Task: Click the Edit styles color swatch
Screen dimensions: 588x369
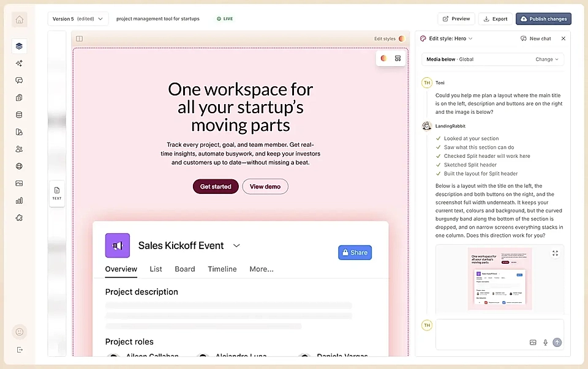Action: coord(402,39)
